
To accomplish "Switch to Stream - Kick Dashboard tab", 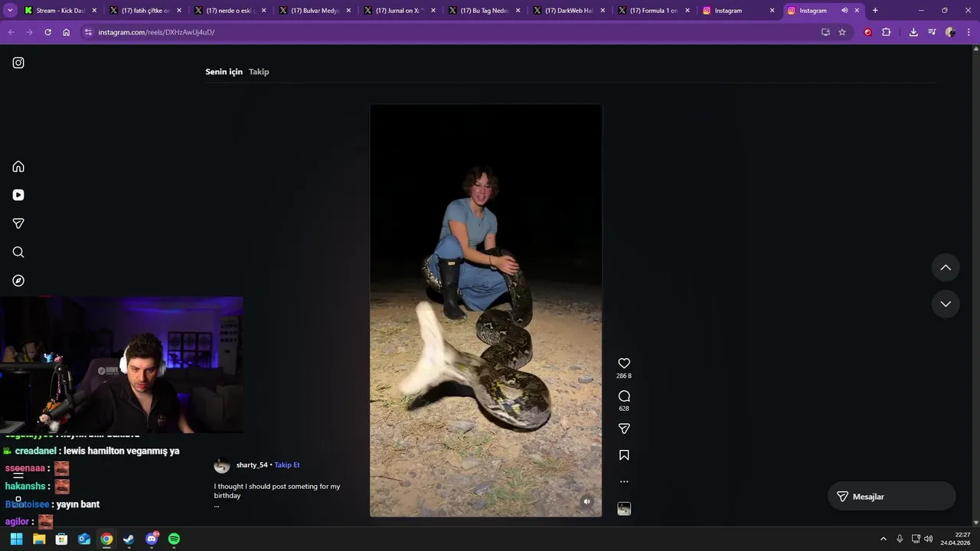I will coord(60,11).
